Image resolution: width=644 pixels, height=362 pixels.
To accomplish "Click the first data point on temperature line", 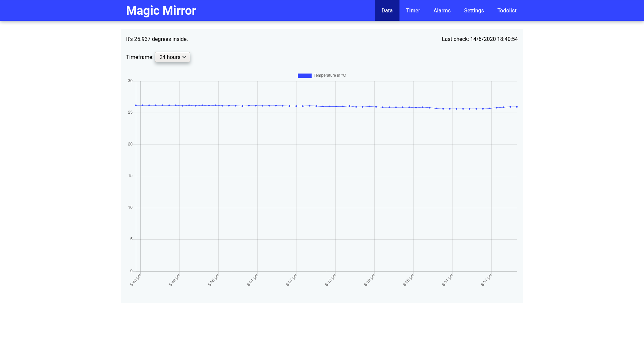I will pyautogui.click(x=136, y=105).
